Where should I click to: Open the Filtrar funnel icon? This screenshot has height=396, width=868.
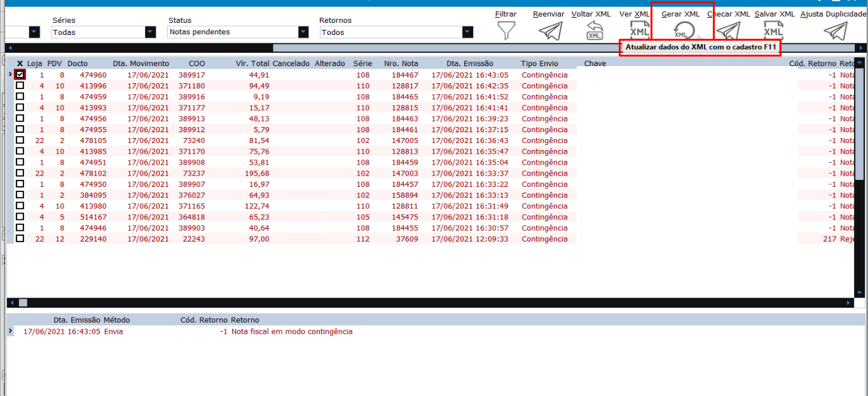pyautogui.click(x=506, y=31)
